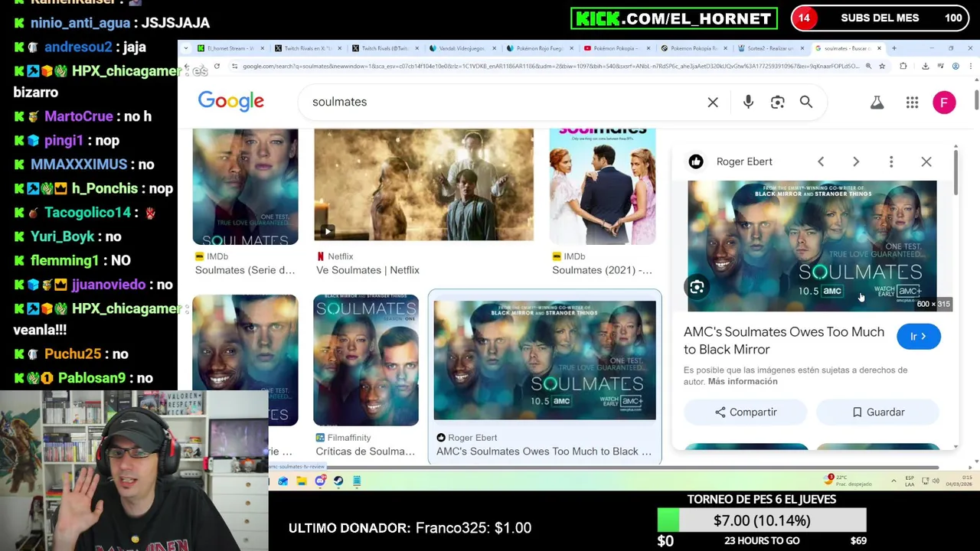
Task: Search inside image with Lens overlay icon
Action: tap(697, 287)
